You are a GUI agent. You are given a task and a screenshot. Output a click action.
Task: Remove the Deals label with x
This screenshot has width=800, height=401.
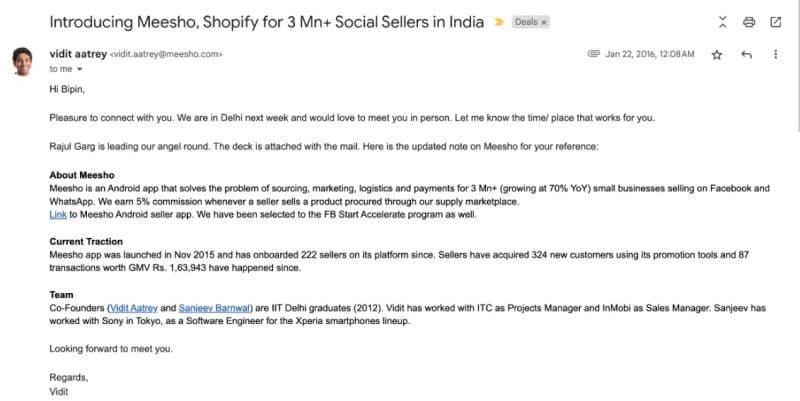544,21
